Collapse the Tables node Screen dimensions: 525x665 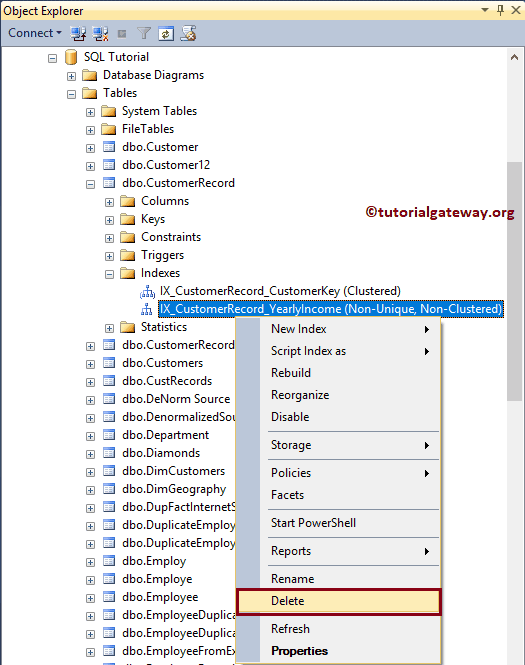[x=71, y=94]
